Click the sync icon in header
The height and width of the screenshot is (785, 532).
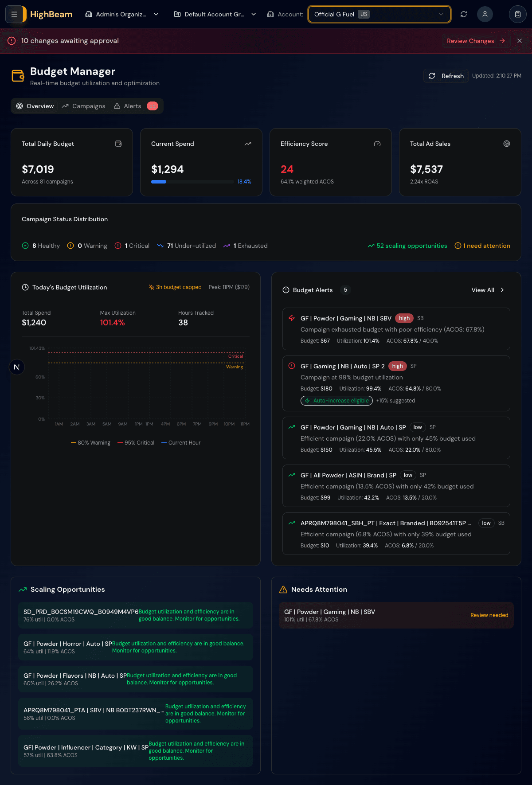pyautogui.click(x=464, y=14)
